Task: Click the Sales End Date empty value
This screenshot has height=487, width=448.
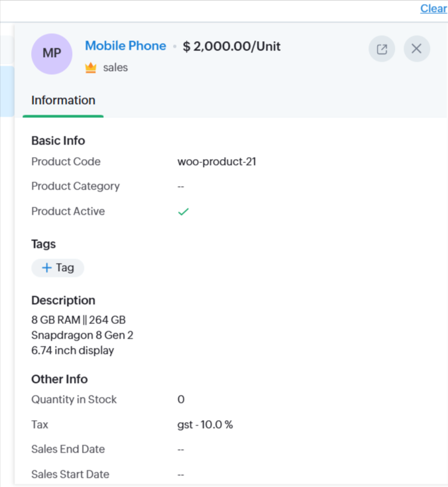Action: pos(181,449)
